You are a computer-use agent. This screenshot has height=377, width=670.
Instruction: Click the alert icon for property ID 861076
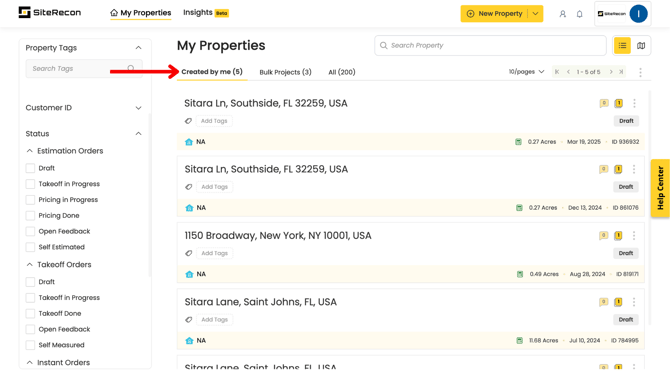(618, 169)
